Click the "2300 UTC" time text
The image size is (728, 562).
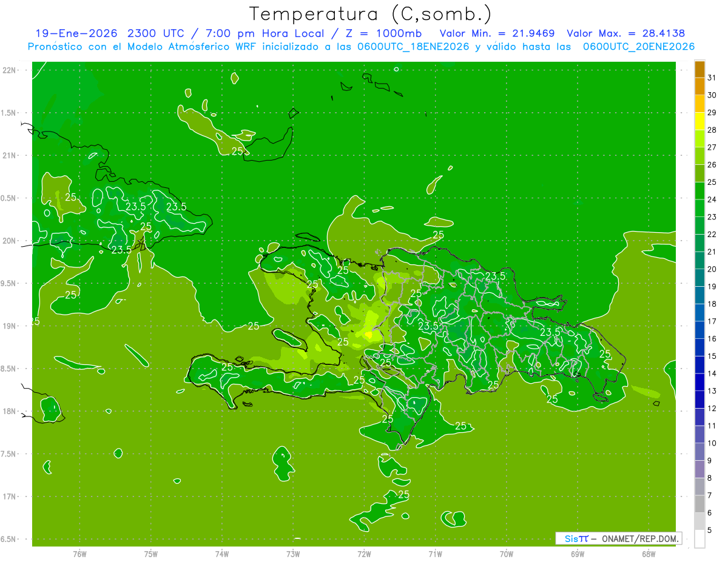point(156,33)
